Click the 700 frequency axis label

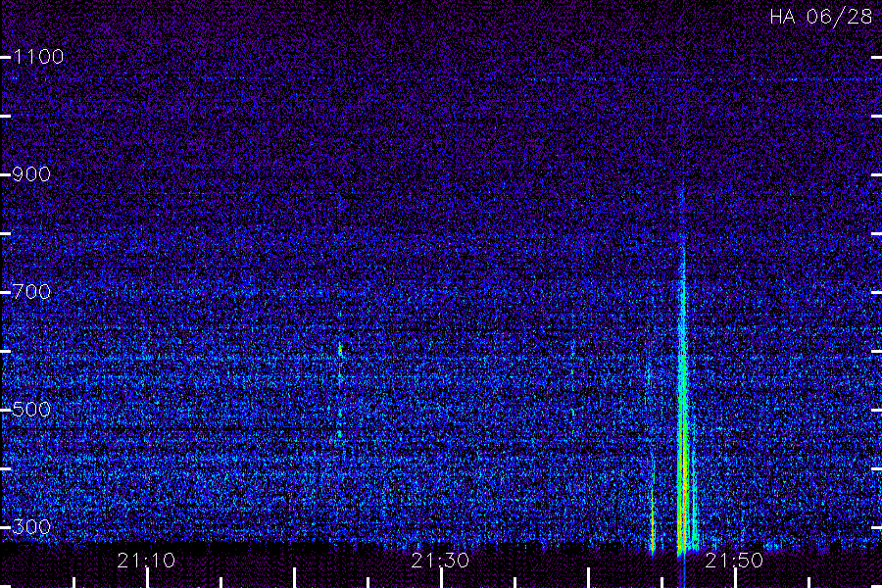click(x=31, y=291)
